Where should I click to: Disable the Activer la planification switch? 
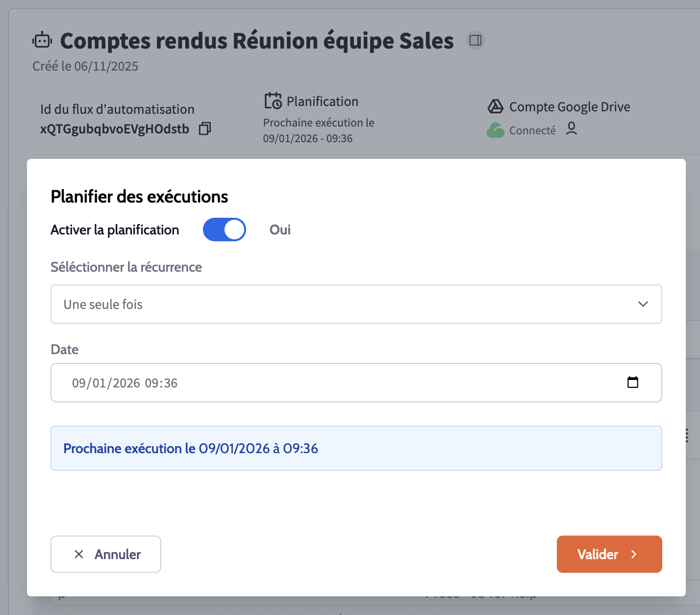(x=225, y=230)
